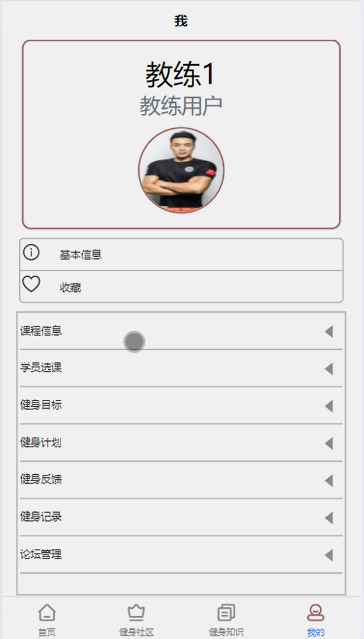The image size is (364, 639).
Task: Open the 收藏 favorites row
Action: click(x=181, y=287)
